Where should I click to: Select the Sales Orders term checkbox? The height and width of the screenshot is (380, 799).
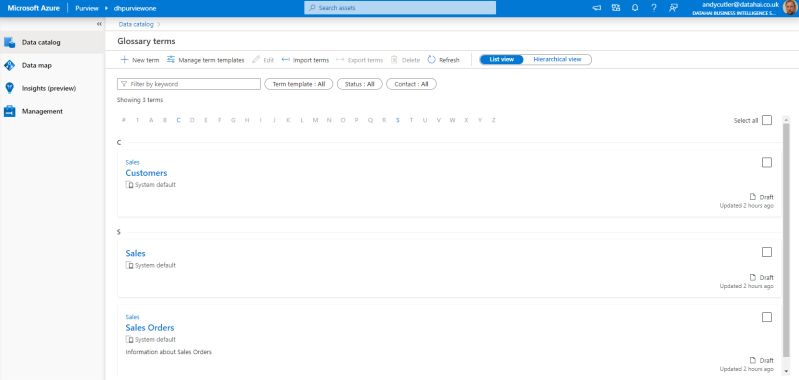click(x=767, y=317)
